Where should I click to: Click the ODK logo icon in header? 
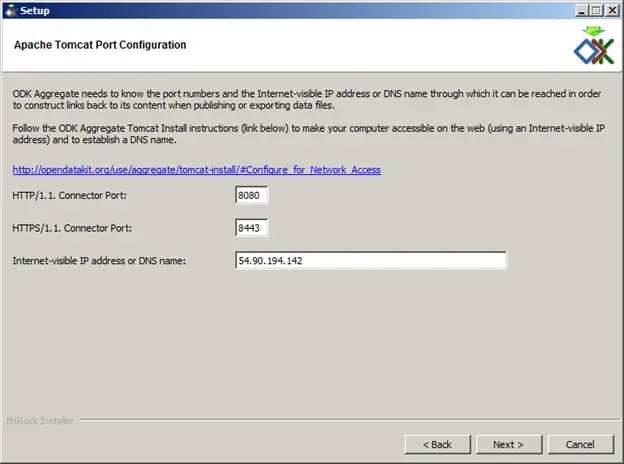[x=594, y=46]
